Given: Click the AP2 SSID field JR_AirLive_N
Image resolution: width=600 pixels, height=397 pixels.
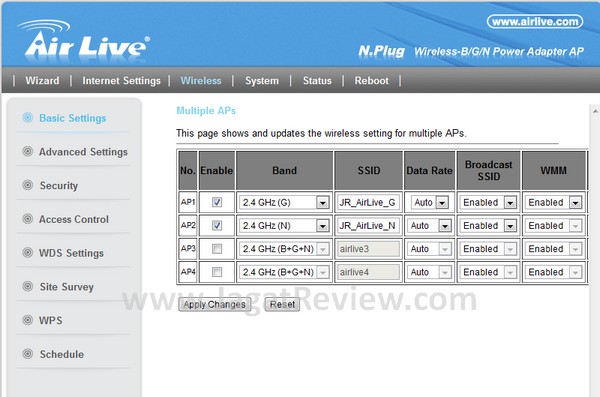Looking at the screenshot, I should (x=368, y=226).
